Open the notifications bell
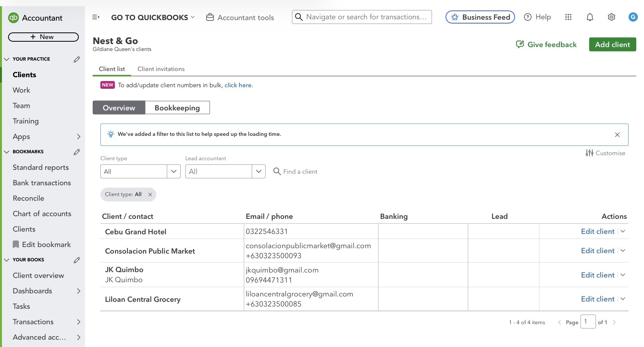This screenshot has width=644, height=347. coord(590,17)
